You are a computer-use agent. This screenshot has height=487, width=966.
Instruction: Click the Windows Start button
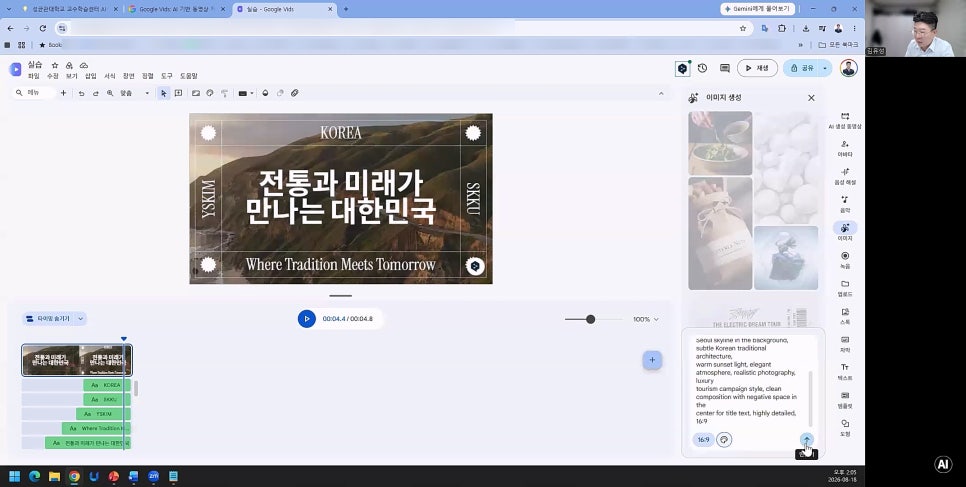click(14, 476)
